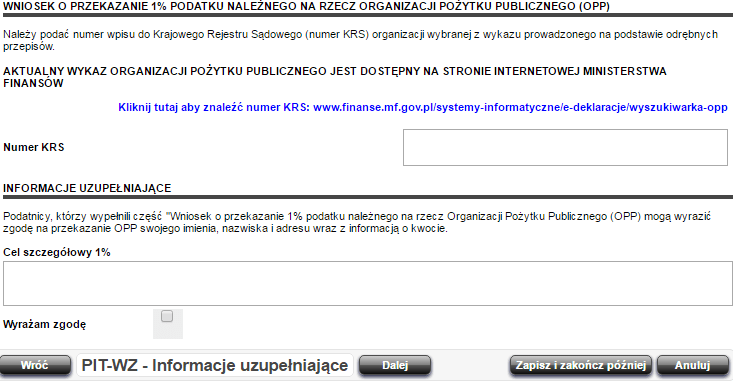Click inside the Cel szczegółowy 1% text area

coord(367,283)
